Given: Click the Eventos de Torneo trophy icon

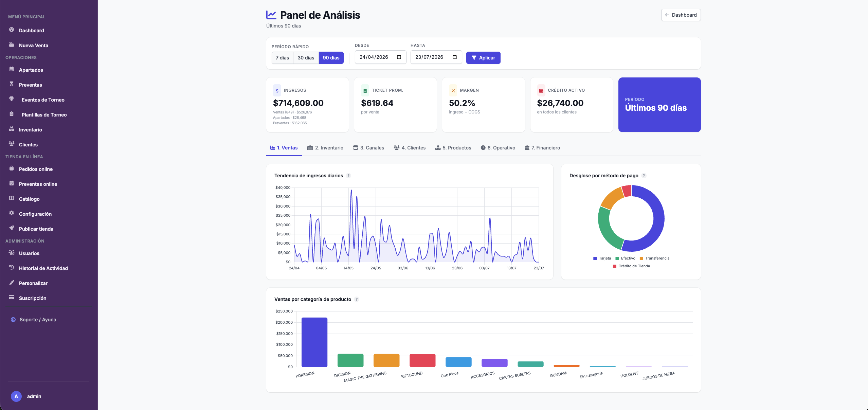Looking at the screenshot, I should click(x=12, y=99).
